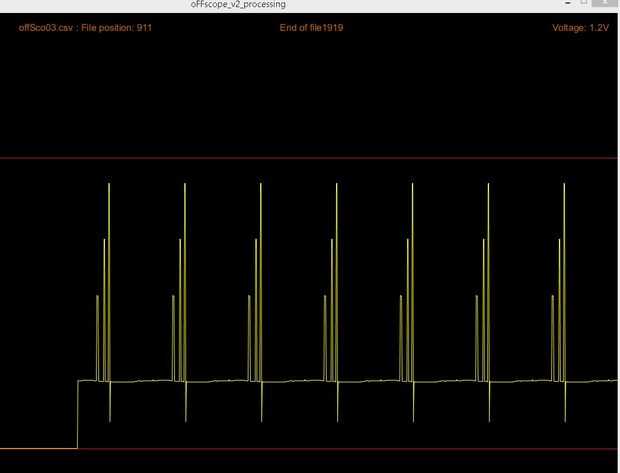Screen dimensions: 620x473
Task: Click the offscope_v2_processing window title
Action: click(238, 4)
